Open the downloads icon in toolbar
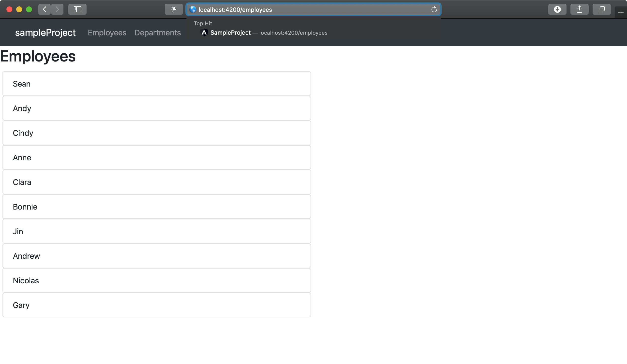Image resolution: width=627 pixels, height=364 pixels. (x=557, y=9)
